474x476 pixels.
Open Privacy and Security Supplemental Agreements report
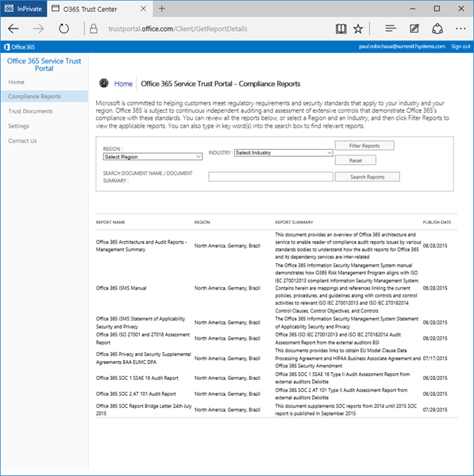(x=144, y=358)
